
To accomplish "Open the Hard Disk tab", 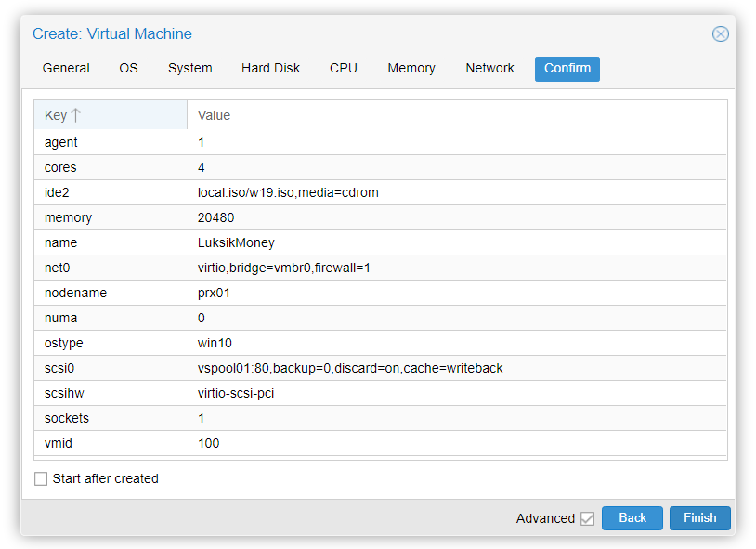I will tap(270, 69).
